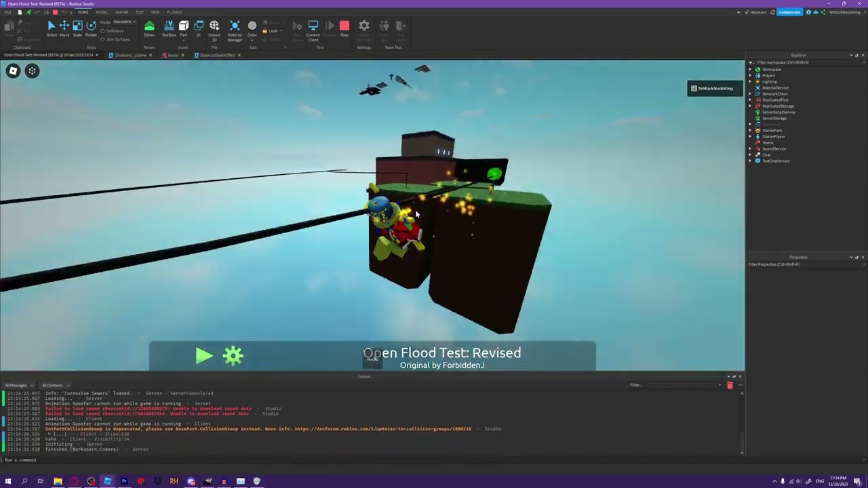Open the Terrain Editor
Viewport: 868px width, 488px height.
tap(149, 28)
